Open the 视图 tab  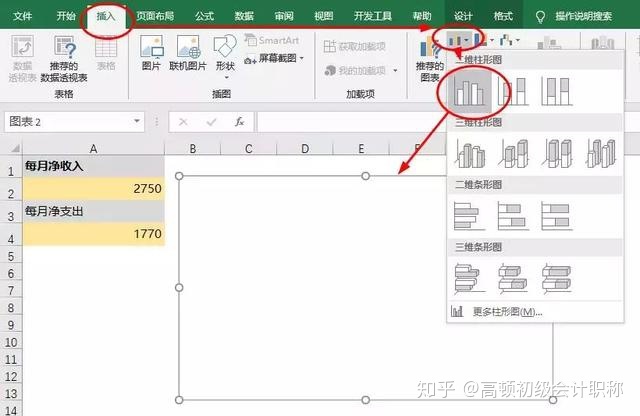coord(324,16)
